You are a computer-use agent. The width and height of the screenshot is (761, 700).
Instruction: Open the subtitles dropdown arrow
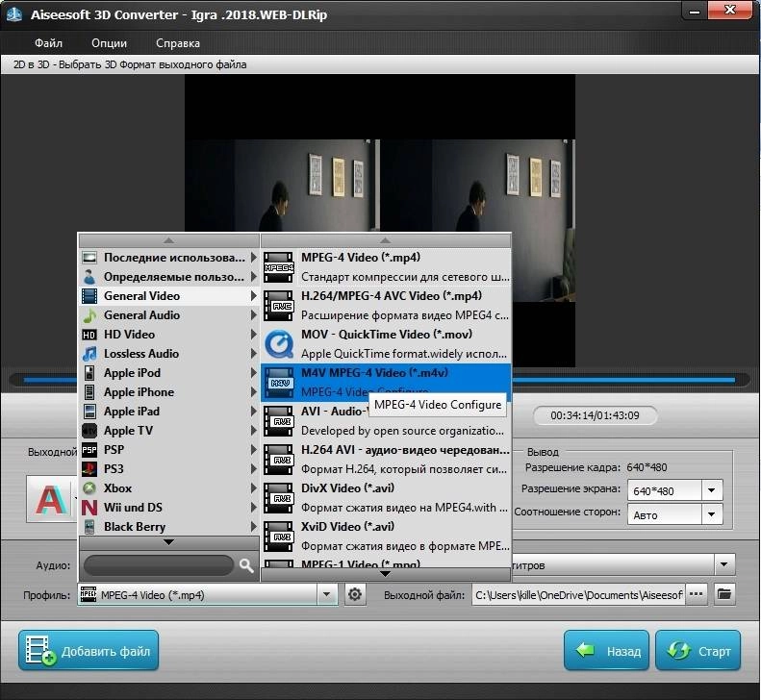pos(724,564)
